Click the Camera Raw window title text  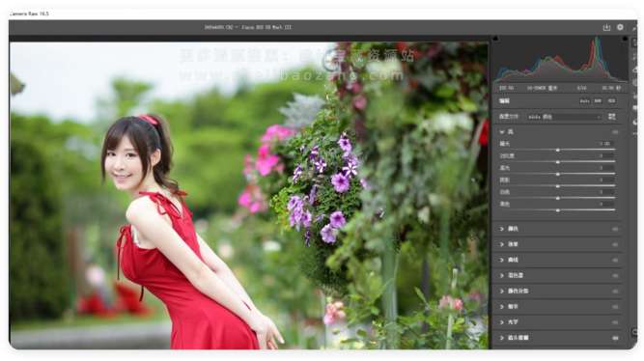29,14
